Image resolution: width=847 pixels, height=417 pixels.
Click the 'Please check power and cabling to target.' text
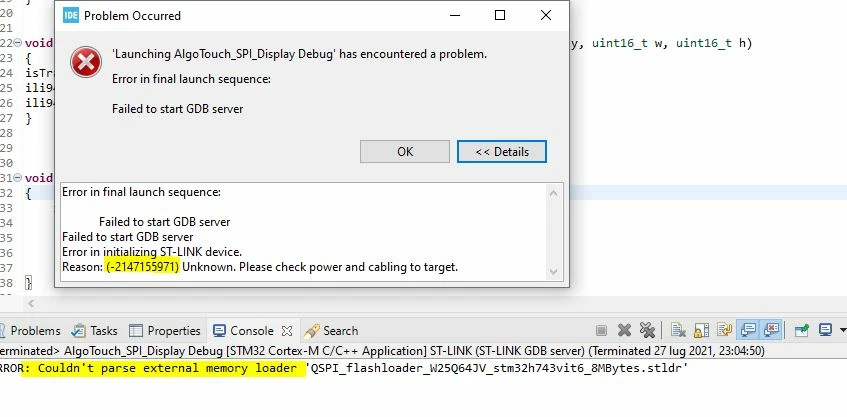coord(348,267)
